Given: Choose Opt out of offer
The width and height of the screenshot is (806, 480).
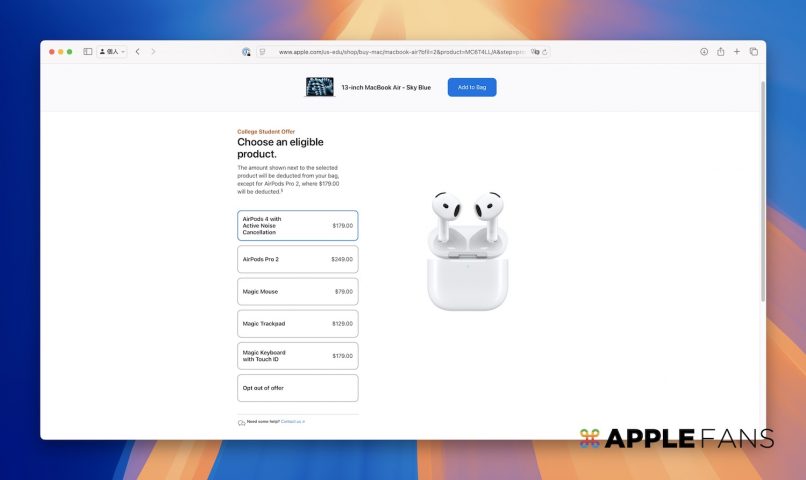Looking at the screenshot, I should [297, 387].
